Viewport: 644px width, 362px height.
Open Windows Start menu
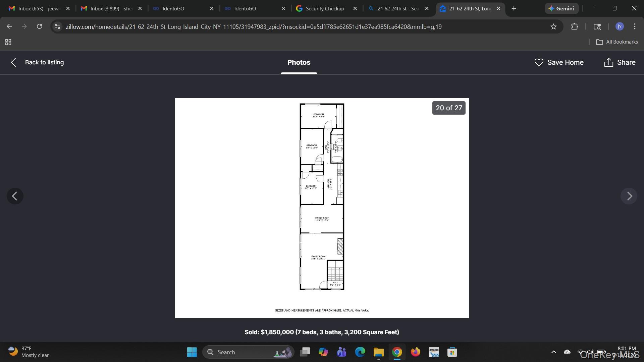[x=192, y=352]
